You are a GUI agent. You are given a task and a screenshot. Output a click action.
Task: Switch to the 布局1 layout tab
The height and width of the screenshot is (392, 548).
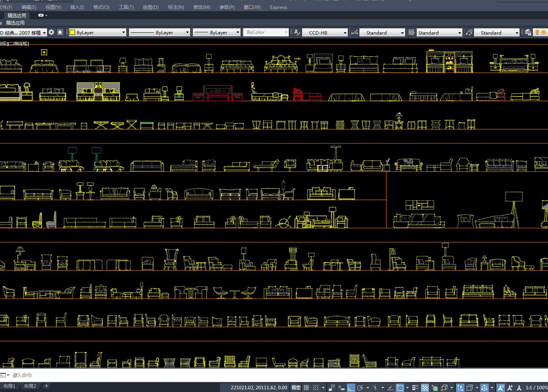(x=9, y=386)
